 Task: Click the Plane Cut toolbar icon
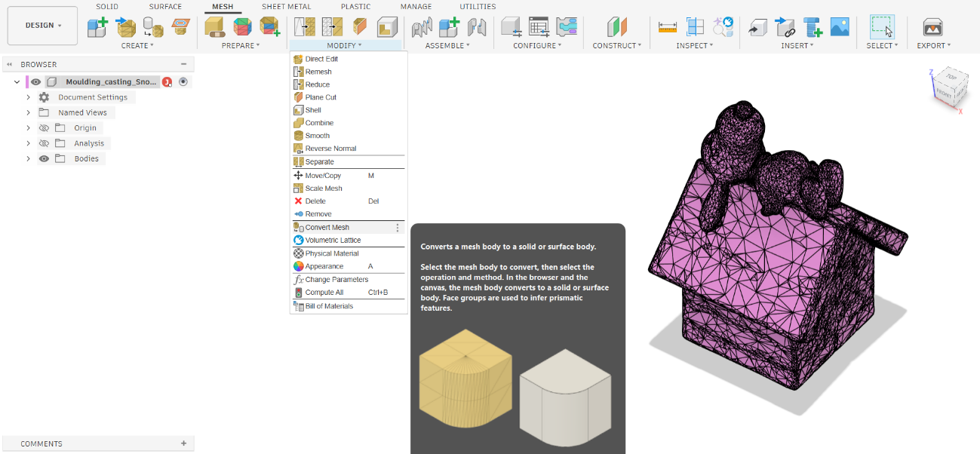360,27
